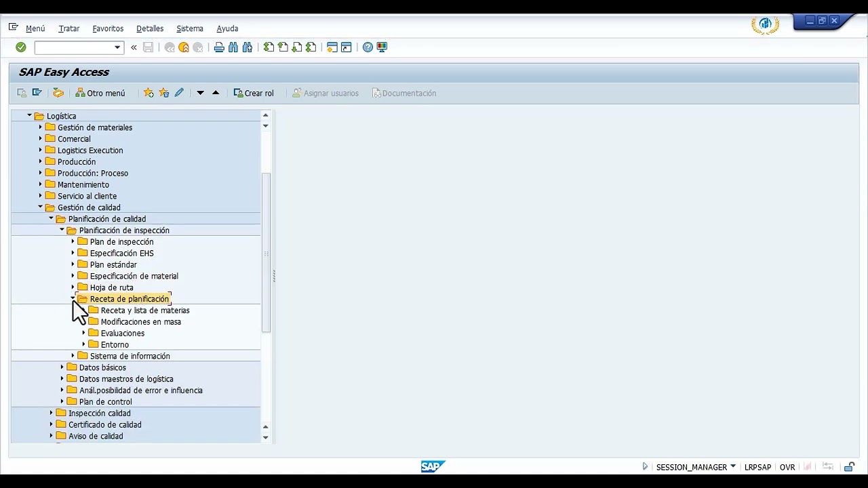Click the Find binoculars icon

(x=233, y=47)
